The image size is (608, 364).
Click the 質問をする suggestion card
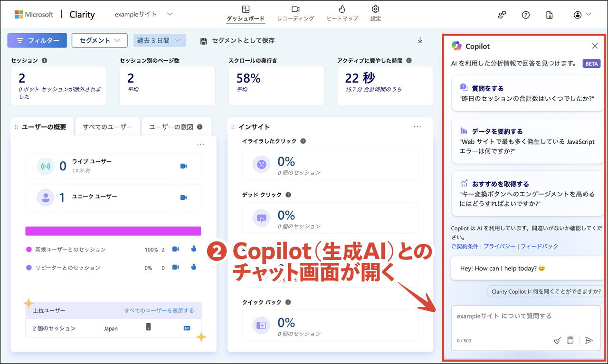[527, 93]
